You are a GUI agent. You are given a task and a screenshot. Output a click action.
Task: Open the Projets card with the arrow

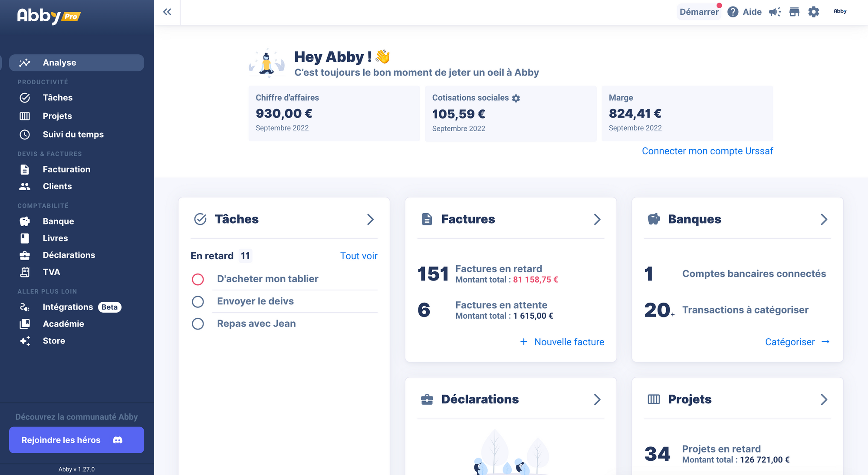tap(824, 399)
